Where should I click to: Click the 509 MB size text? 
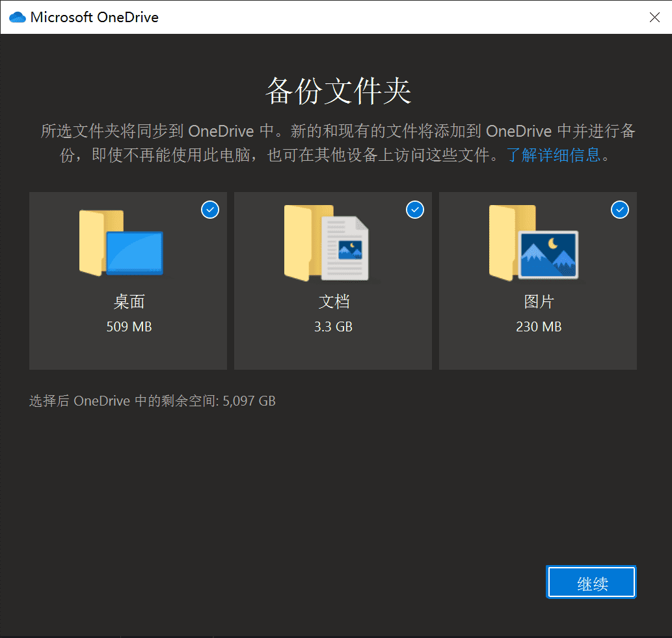[x=129, y=327]
